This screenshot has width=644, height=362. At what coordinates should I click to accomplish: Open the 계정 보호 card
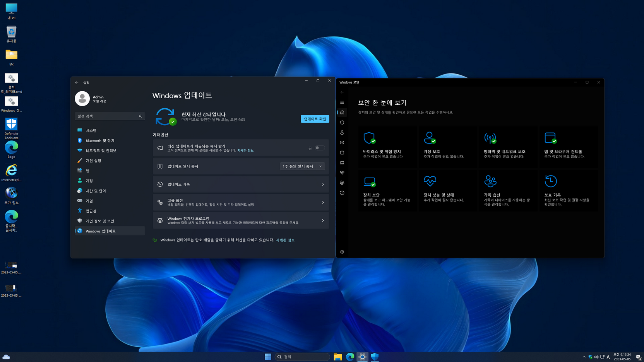click(x=448, y=147)
